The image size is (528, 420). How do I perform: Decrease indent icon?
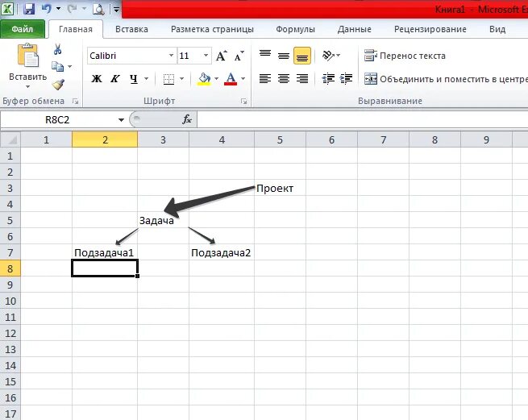coord(328,79)
